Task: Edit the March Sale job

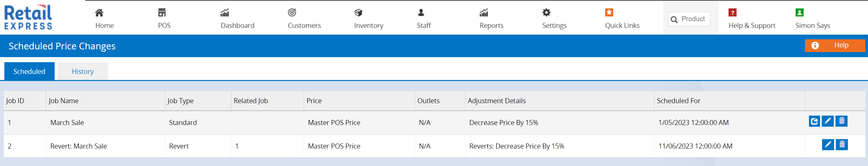Action: tap(828, 121)
